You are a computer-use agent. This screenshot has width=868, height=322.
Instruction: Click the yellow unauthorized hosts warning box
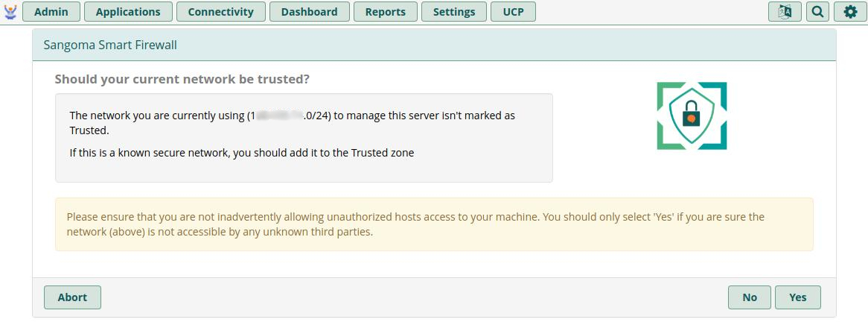click(434, 224)
